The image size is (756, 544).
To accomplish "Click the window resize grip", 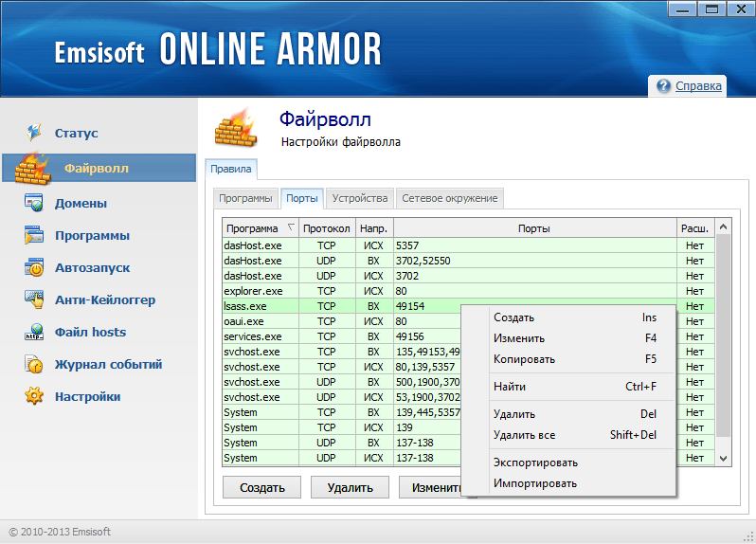I will click(x=748, y=536).
